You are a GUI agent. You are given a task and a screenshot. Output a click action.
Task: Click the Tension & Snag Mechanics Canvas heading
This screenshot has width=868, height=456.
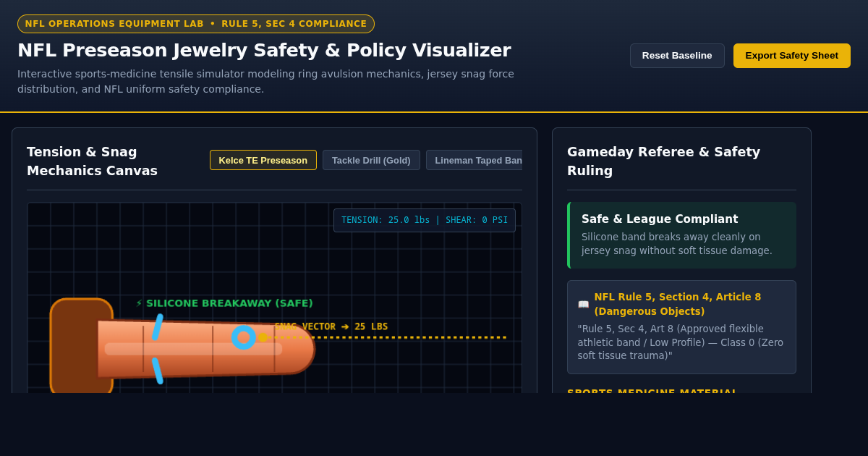(92, 161)
